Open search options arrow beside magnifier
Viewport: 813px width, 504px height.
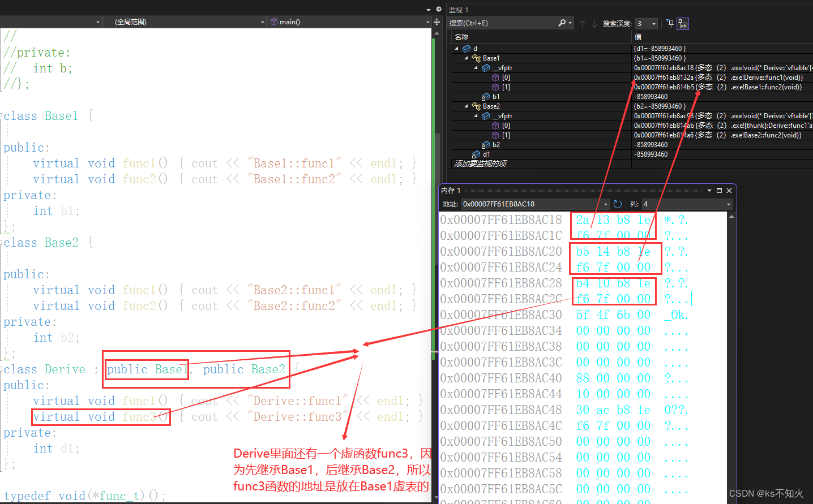(570, 23)
